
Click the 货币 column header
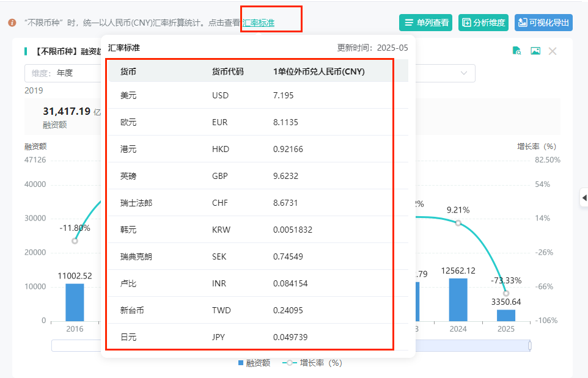128,71
